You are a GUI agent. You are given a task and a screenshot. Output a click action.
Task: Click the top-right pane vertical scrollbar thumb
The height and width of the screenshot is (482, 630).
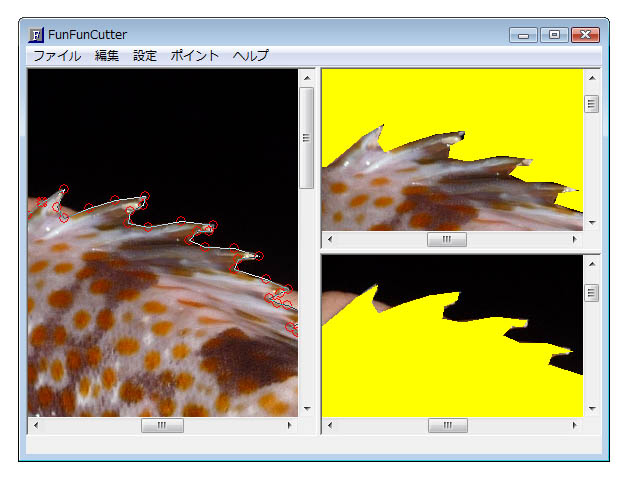(591, 104)
